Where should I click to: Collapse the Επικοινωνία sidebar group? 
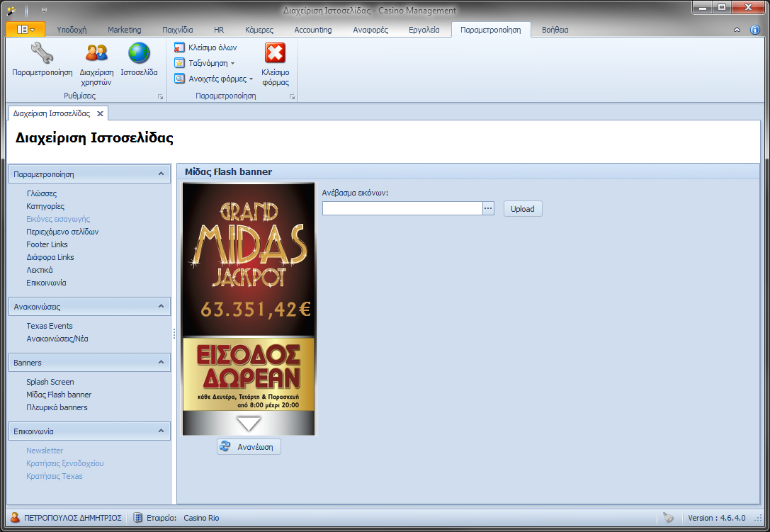[x=161, y=431]
